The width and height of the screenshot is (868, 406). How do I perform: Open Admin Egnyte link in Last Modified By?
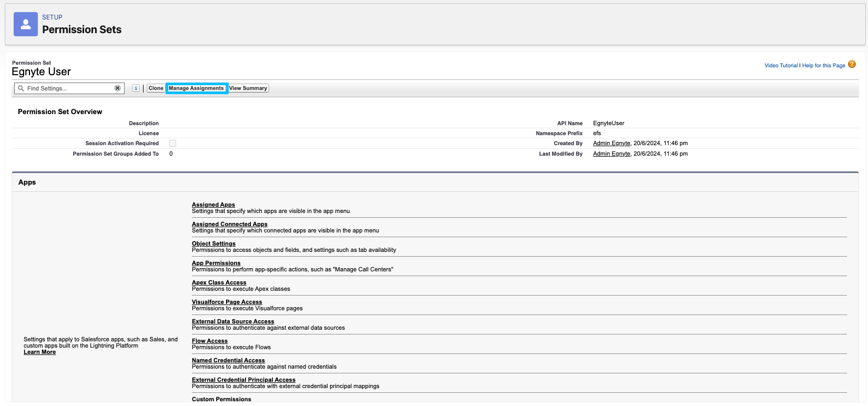[x=611, y=154]
